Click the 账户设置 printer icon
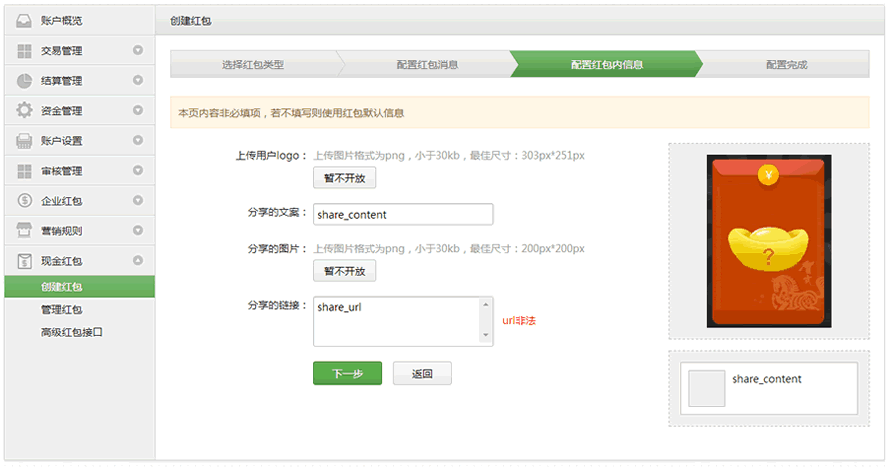 [24, 141]
